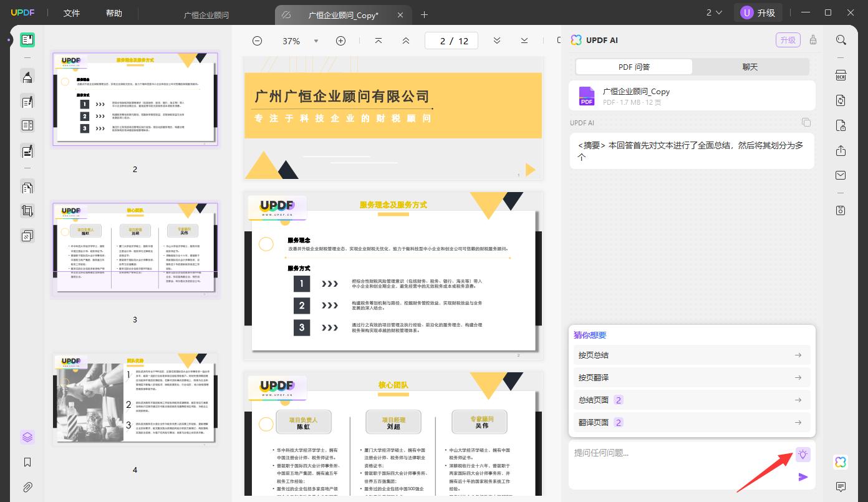868x502 pixels.
Task: Go to the next page
Action: (x=497, y=41)
